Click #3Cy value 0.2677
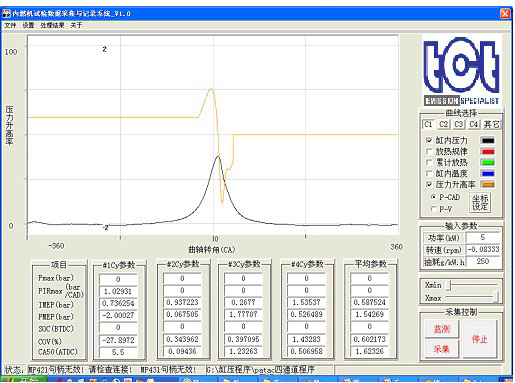 (x=243, y=302)
